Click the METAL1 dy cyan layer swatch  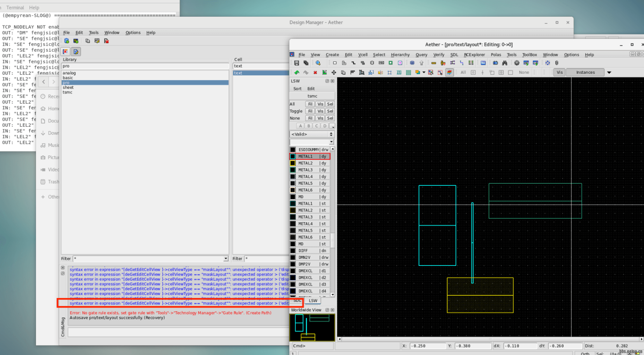(293, 156)
